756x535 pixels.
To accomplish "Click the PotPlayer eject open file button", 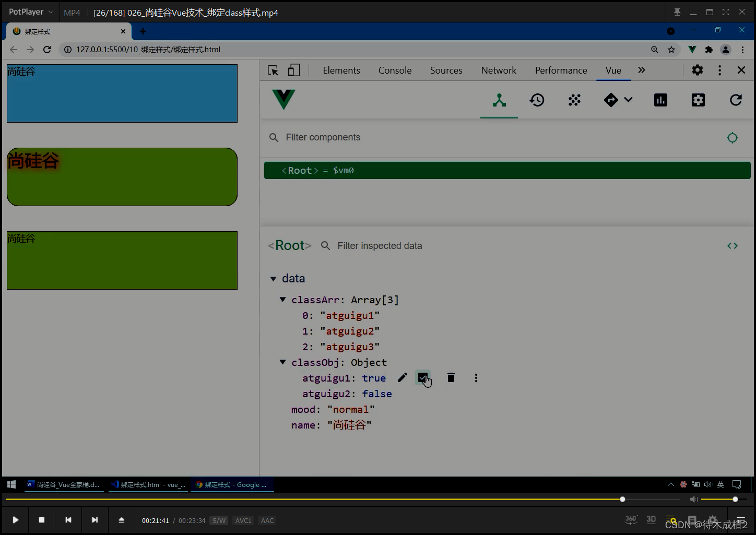I will click(122, 520).
